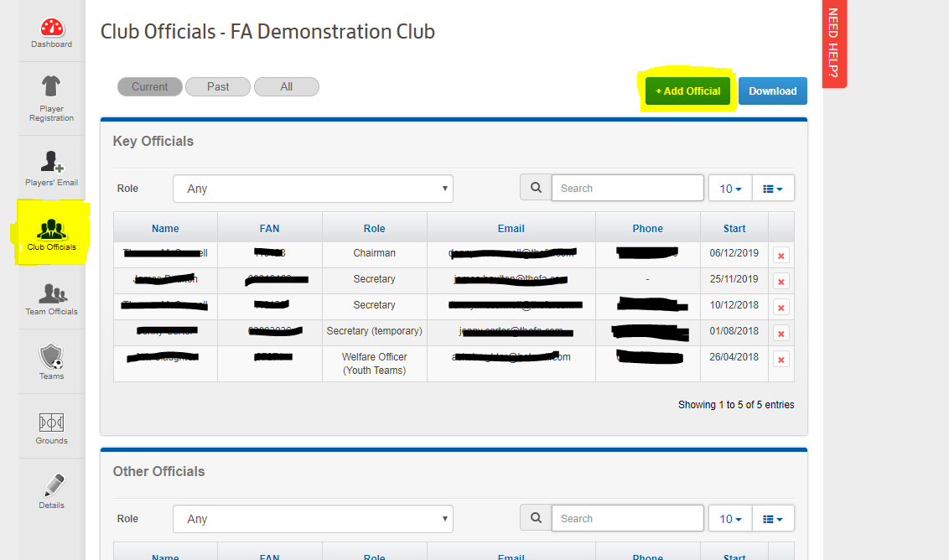Sort Key Officials by Phone column

[x=647, y=228]
